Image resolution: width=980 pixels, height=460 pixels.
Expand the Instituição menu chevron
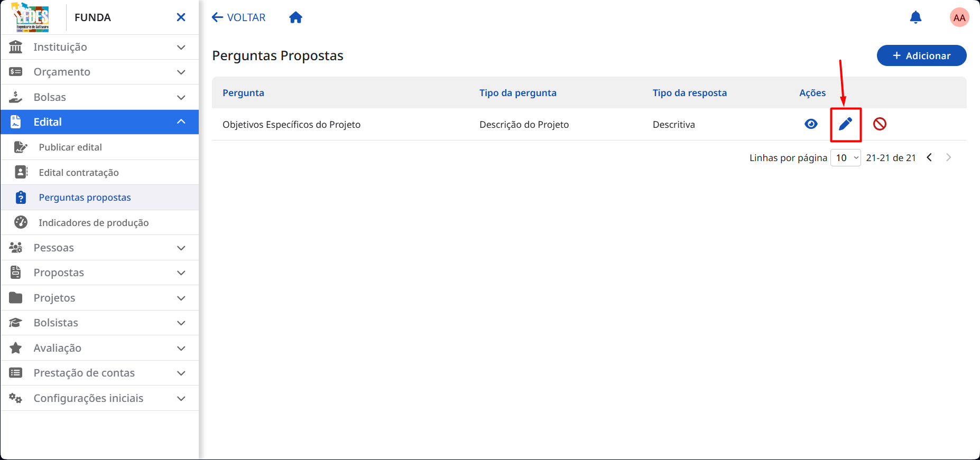(181, 47)
